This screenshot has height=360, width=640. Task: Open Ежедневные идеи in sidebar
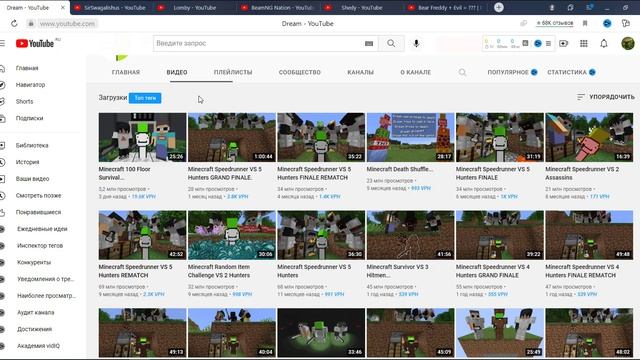[42, 229]
